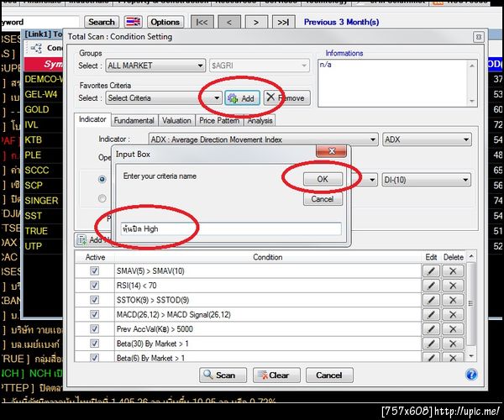Screen dimensions: 504x420
Task: Click Add favorites criteria button
Action: (242, 98)
